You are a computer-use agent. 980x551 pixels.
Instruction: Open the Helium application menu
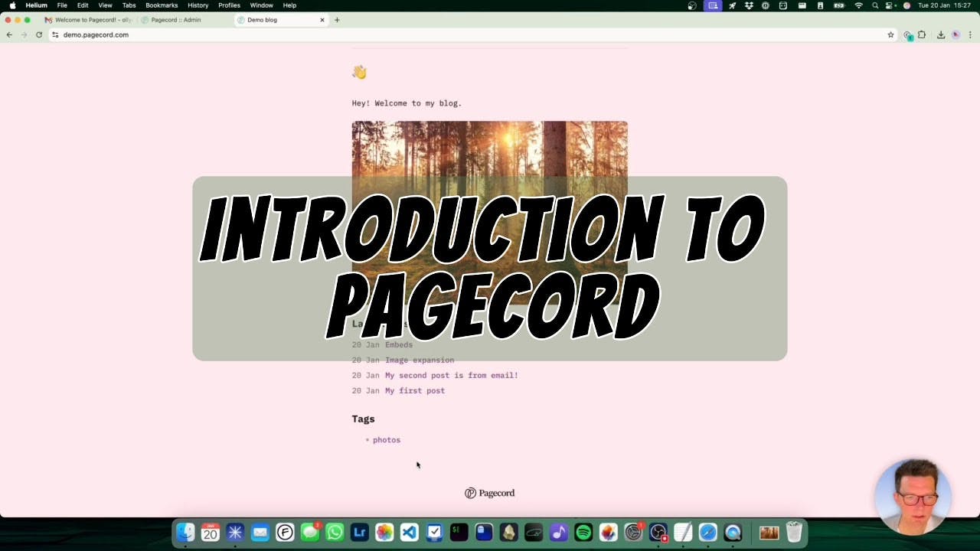36,5
